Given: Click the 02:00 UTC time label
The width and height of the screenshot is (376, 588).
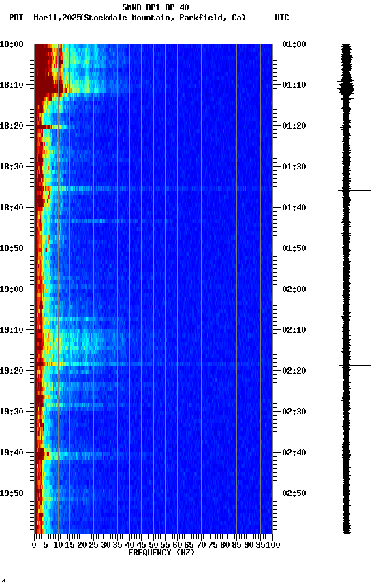Looking at the screenshot, I should click(x=294, y=289).
